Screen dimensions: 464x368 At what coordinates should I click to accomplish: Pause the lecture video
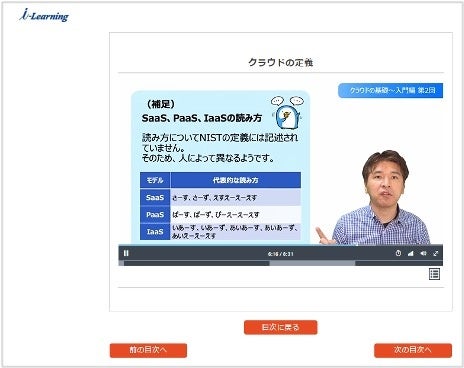tap(126, 253)
